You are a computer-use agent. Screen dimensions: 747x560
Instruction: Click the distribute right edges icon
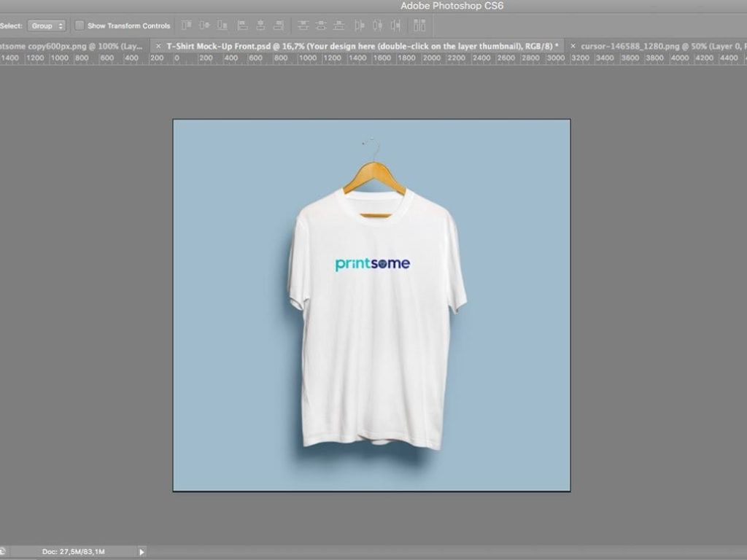tap(395, 26)
